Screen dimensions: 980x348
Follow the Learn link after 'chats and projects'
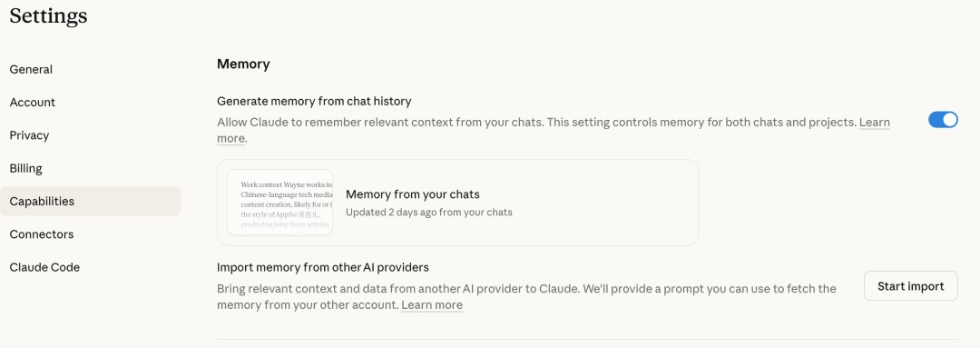[875, 123]
